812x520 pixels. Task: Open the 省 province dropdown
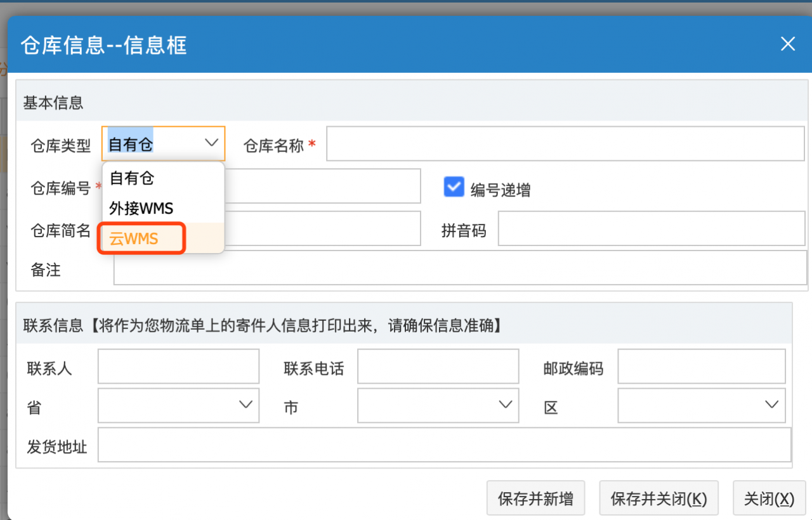pos(178,406)
